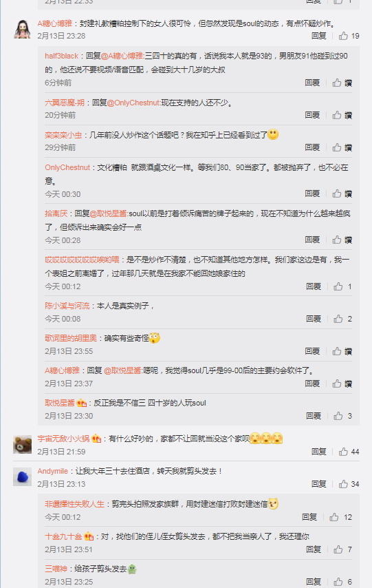This screenshot has height=588, width=372.
Task: Like 宇宙无敌小火锅's comment with 44 likes
Action: (x=343, y=452)
